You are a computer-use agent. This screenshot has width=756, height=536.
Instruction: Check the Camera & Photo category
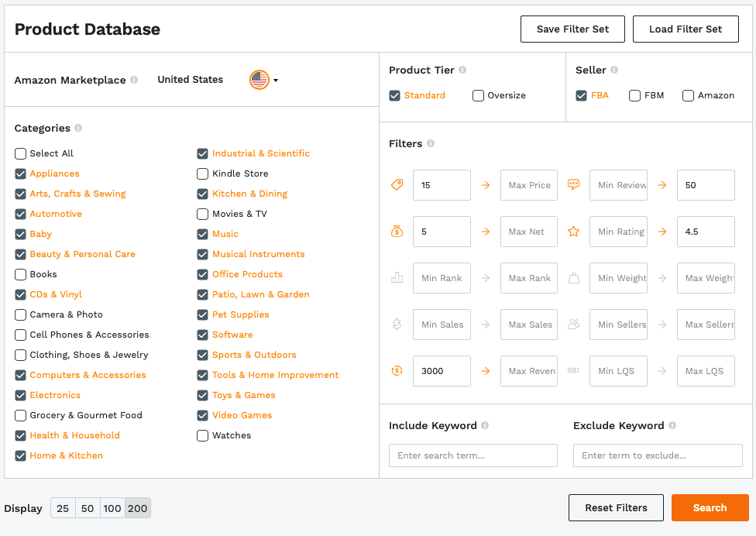(20, 314)
